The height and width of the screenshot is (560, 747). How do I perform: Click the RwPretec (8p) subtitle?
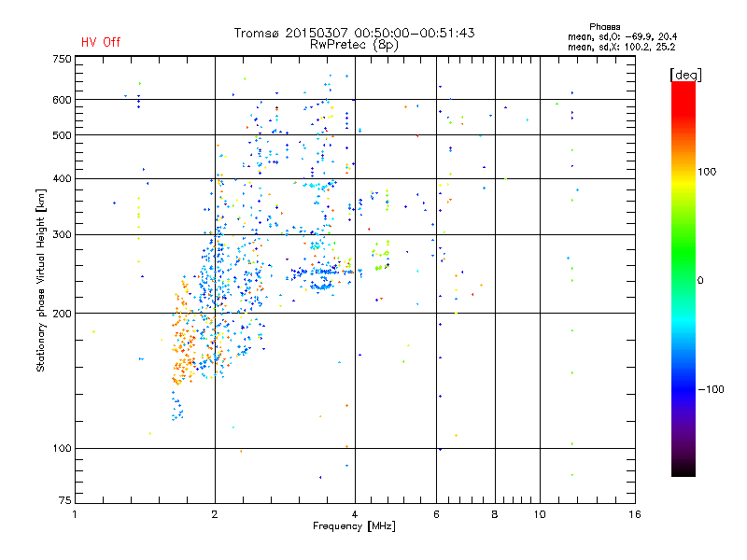tap(355, 44)
